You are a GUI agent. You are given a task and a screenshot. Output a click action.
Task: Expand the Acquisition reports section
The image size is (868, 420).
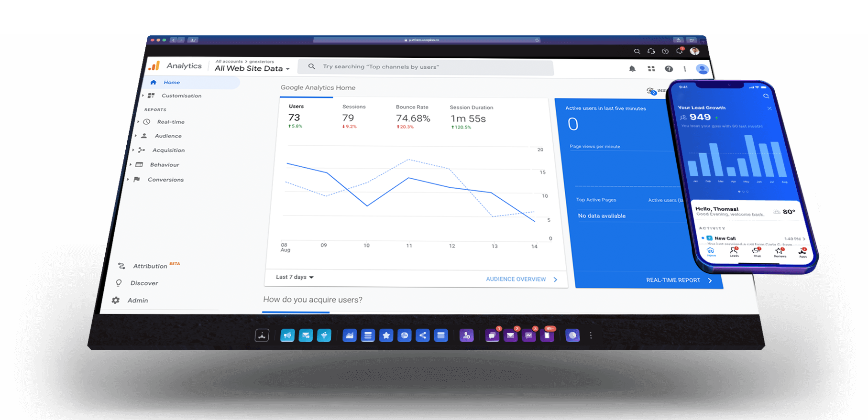(168, 151)
